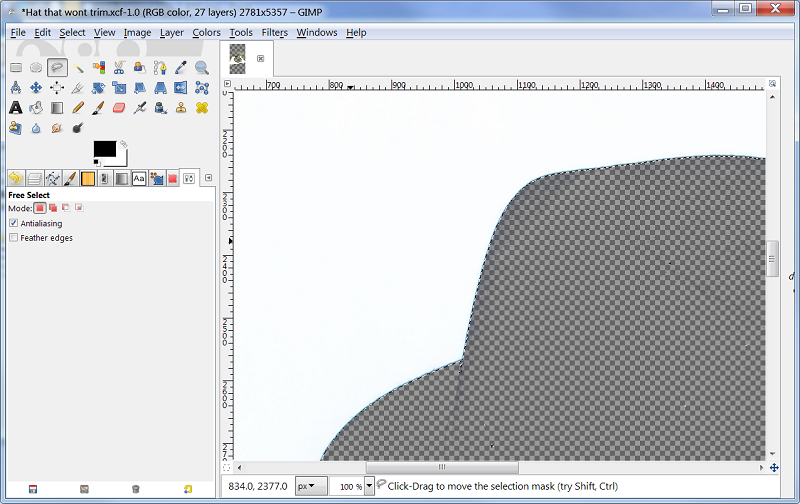Select the Bucket Fill tool
Viewport: 800px width, 504px height.
tap(36, 108)
